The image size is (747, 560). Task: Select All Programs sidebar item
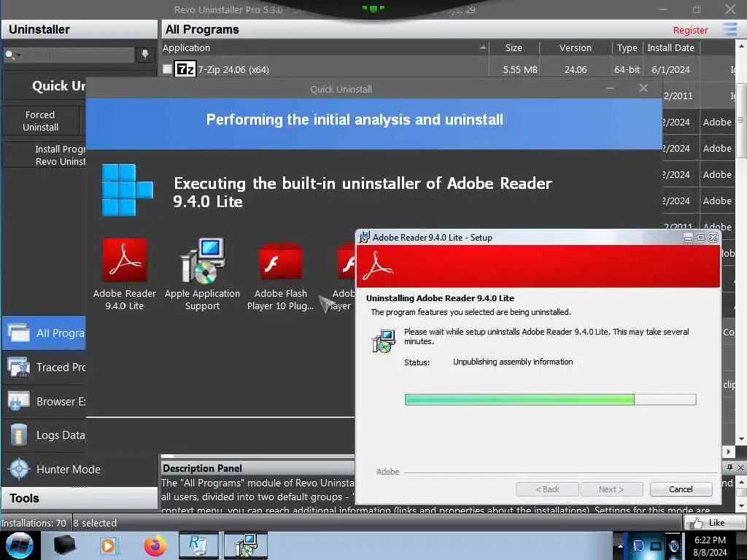pos(44,332)
